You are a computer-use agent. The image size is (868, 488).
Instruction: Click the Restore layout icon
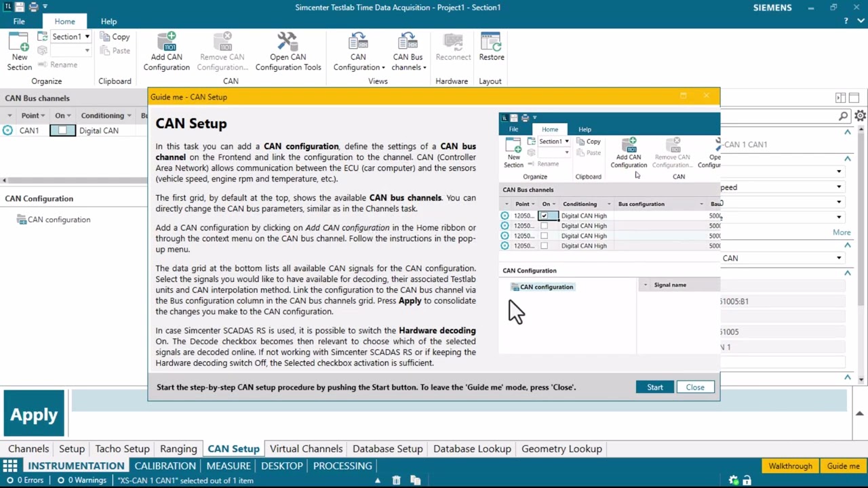pyautogui.click(x=491, y=41)
